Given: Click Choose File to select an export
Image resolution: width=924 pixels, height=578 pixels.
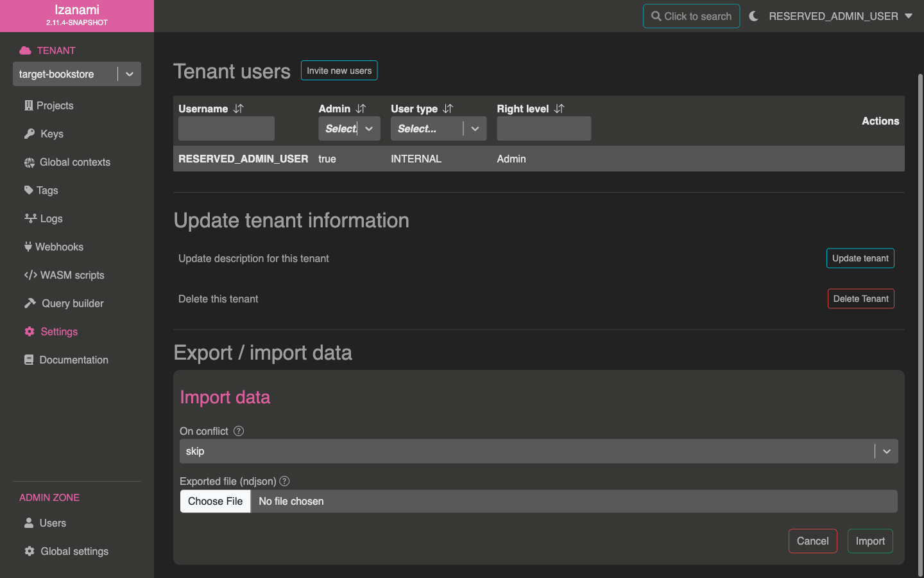Looking at the screenshot, I should click(215, 501).
